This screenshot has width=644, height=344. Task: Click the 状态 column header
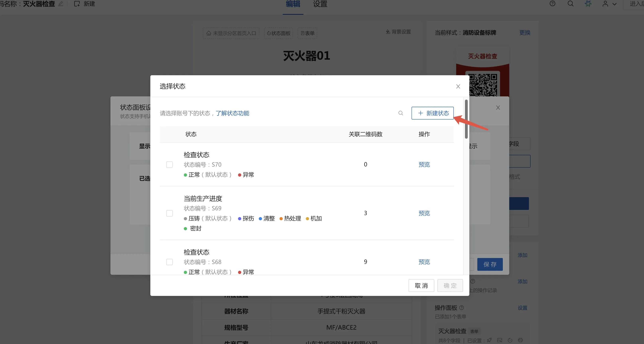[191, 134]
